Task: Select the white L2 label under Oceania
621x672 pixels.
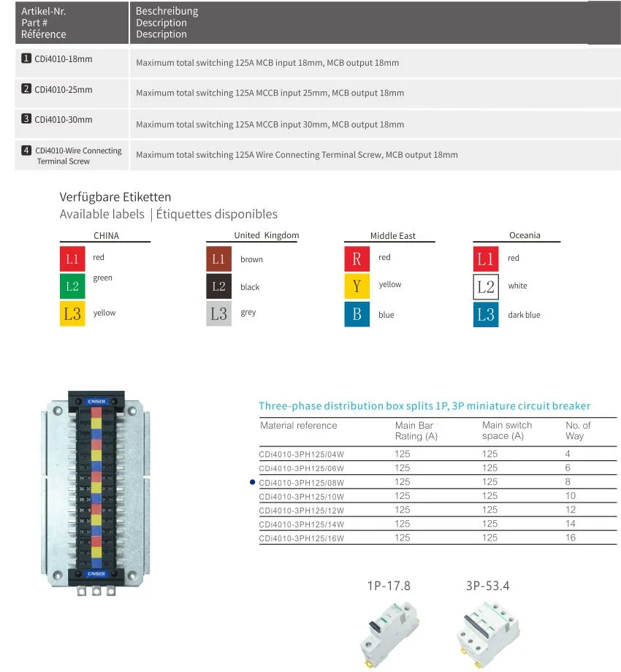Action: coord(486,287)
